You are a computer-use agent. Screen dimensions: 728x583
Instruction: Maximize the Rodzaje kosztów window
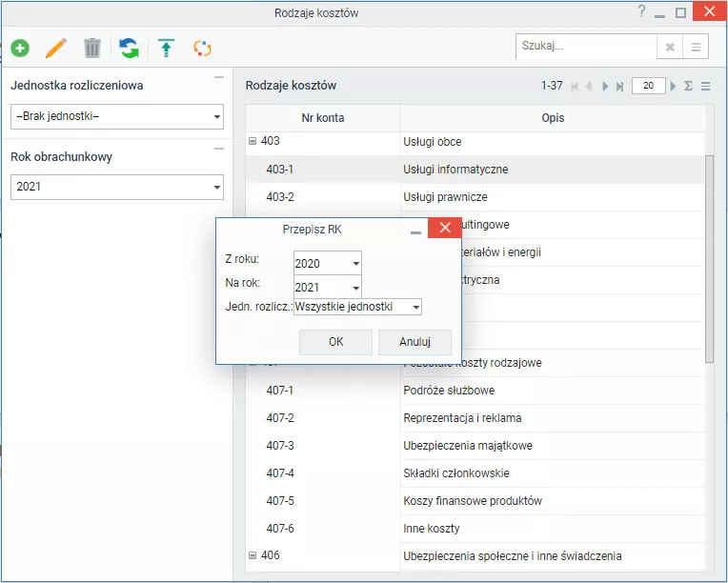pos(680,12)
